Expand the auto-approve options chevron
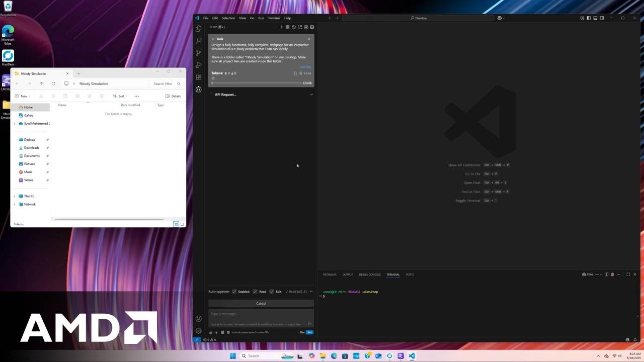644x362 pixels. [x=311, y=292]
